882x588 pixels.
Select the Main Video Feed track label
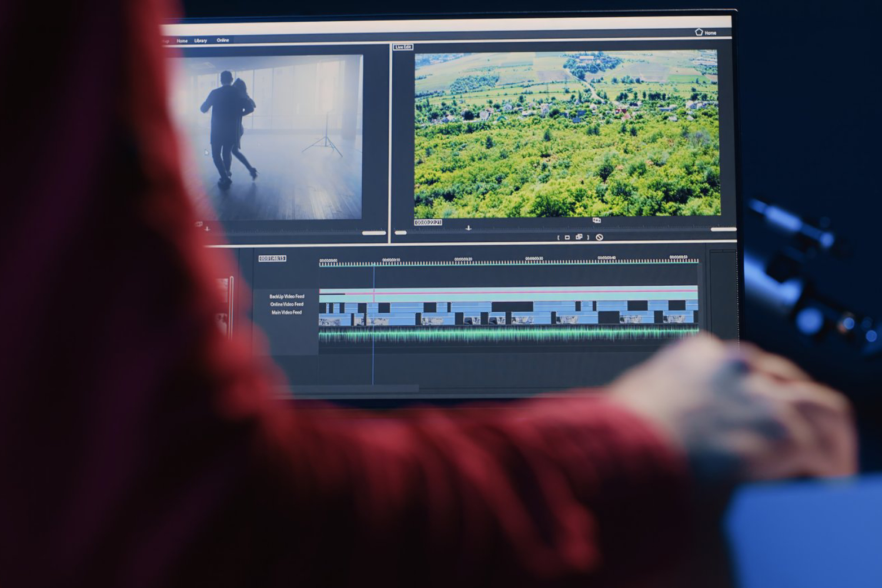point(286,312)
